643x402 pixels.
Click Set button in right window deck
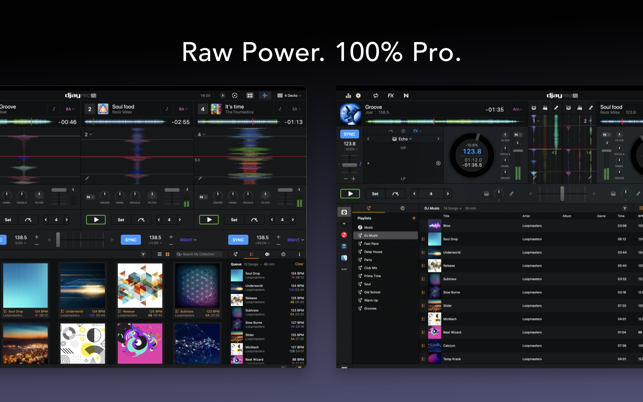click(375, 194)
